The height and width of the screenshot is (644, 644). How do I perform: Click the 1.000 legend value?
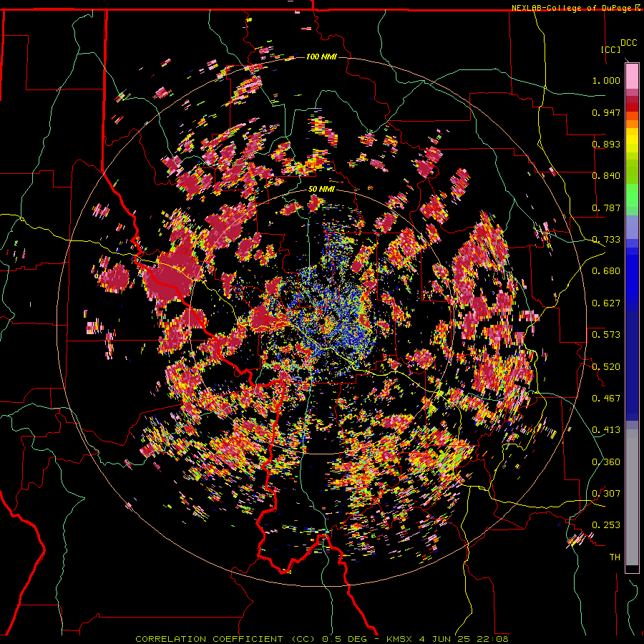[x=606, y=80]
